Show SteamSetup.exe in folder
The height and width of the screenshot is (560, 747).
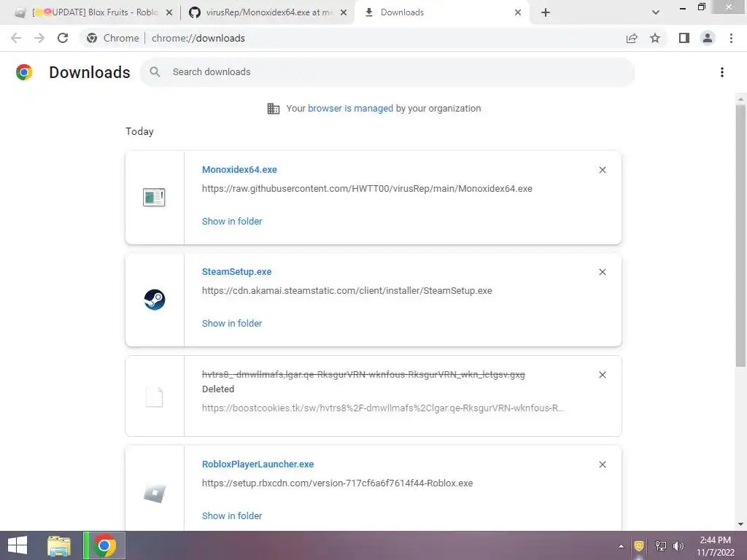(232, 323)
